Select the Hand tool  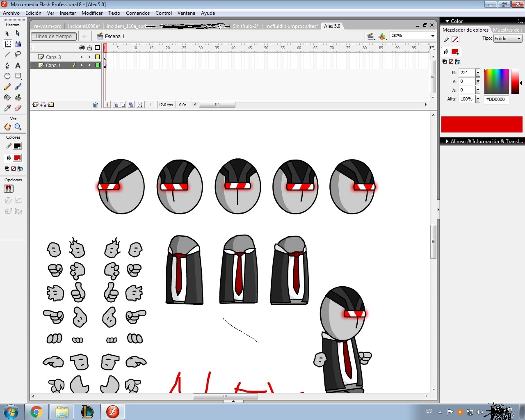pos(7,127)
